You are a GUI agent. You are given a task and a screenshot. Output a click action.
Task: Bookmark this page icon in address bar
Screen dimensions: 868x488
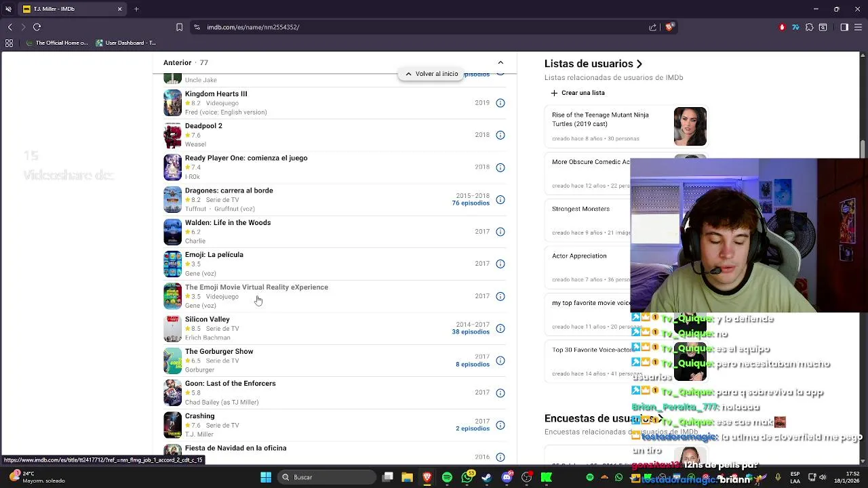click(179, 27)
